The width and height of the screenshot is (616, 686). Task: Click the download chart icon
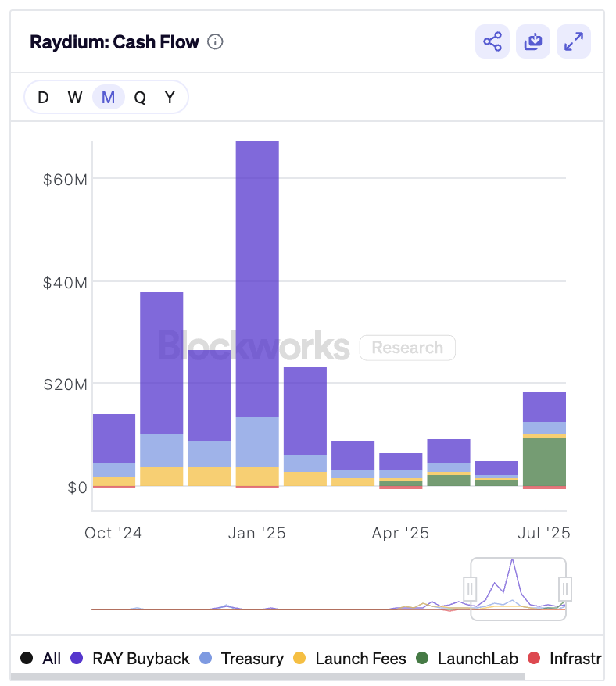click(533, 41)
